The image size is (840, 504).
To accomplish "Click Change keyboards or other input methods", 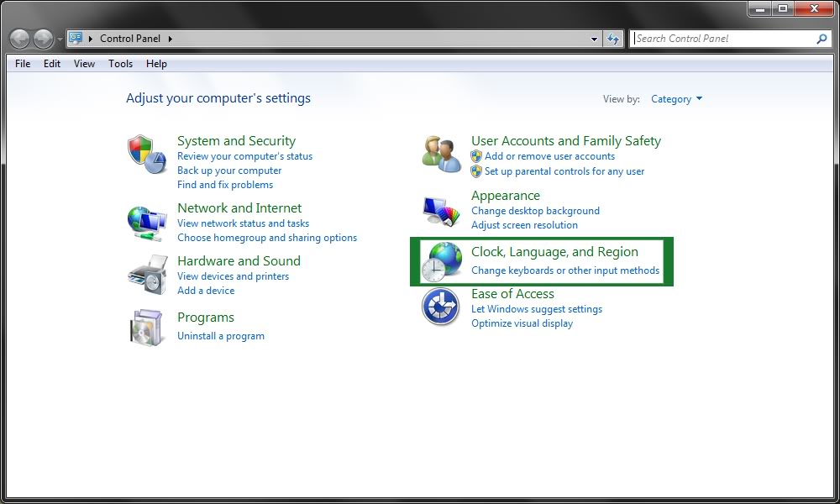I will pos(565,270).
